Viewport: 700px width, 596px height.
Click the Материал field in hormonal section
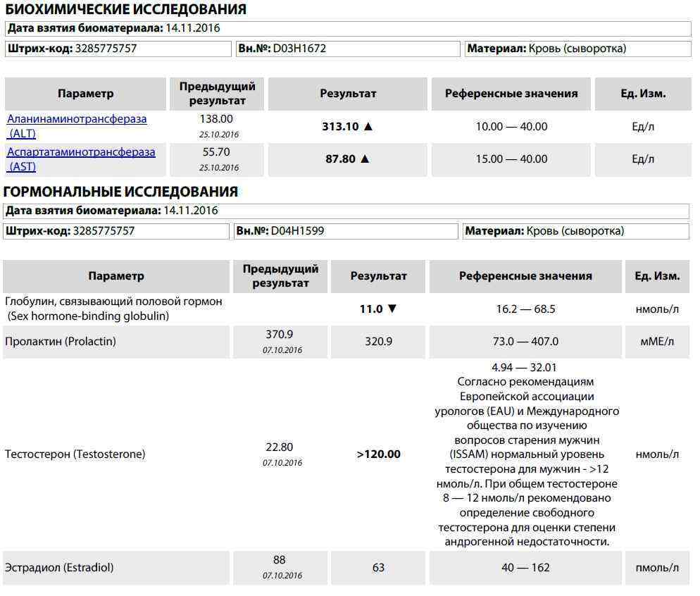(x=576, y=231)
